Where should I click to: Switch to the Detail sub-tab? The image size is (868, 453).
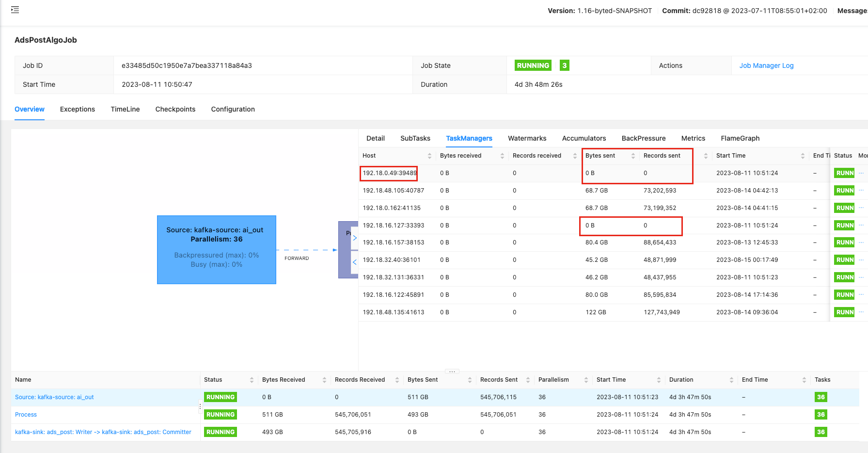coord(376,138)
